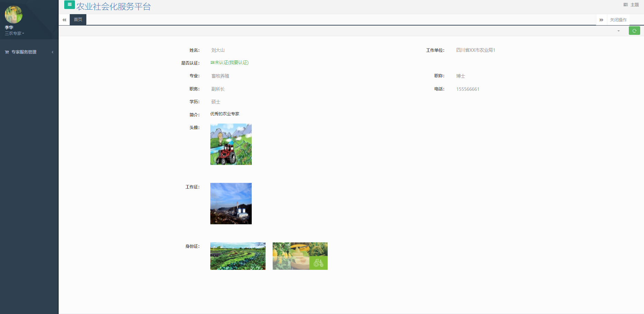The image size is (644, 314).
Task: Toggle the sidebar with the green hamburger button
Action: 69,5
